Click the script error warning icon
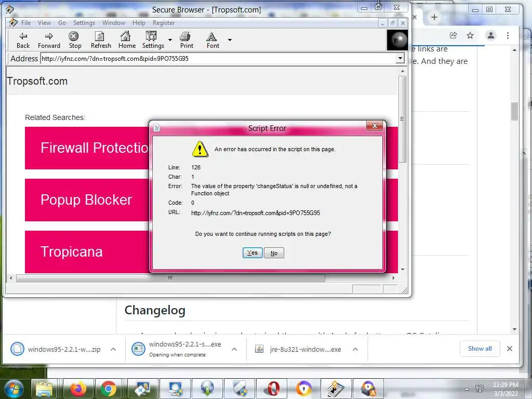This screenshot has height=399, width=532. coord(200,149)
